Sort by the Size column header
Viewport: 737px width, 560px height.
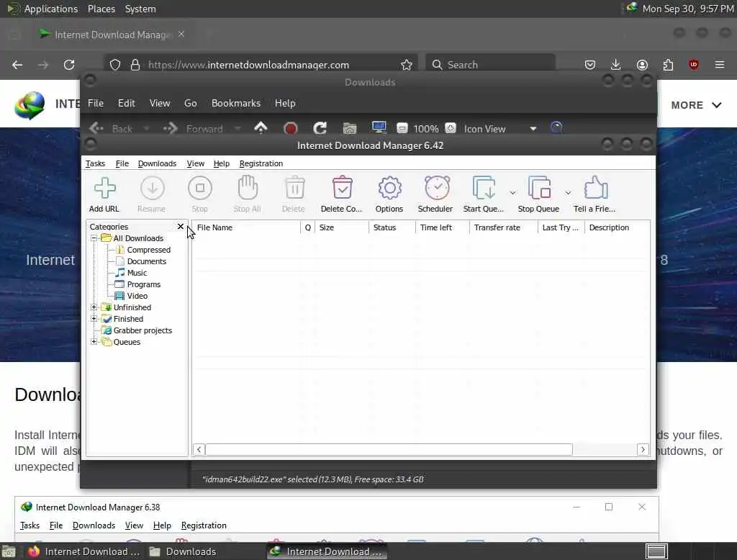pos(342,227)
